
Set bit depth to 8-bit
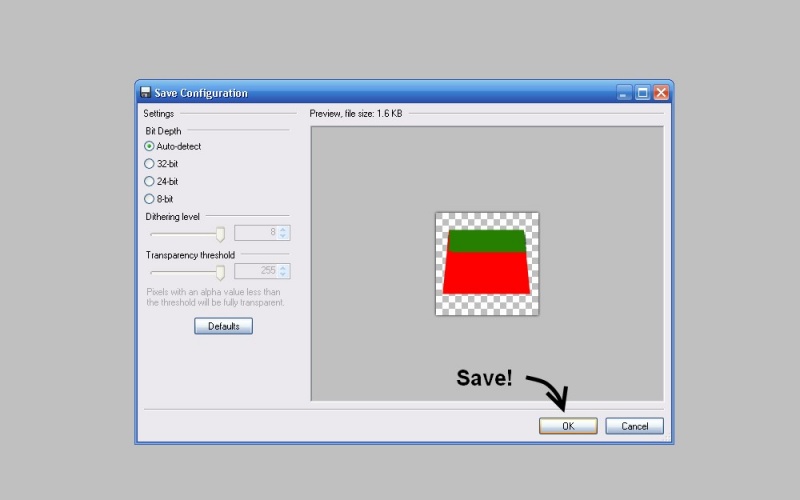point(150,199)
